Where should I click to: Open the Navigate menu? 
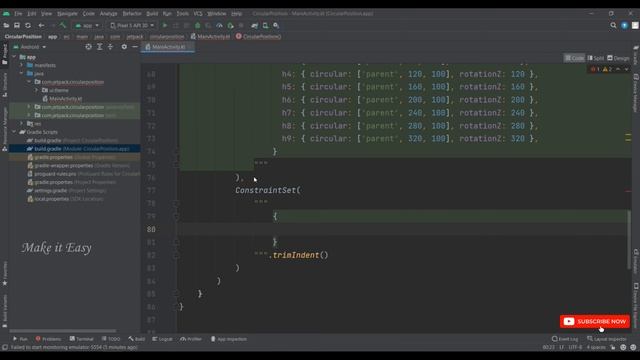click(67, 13)
